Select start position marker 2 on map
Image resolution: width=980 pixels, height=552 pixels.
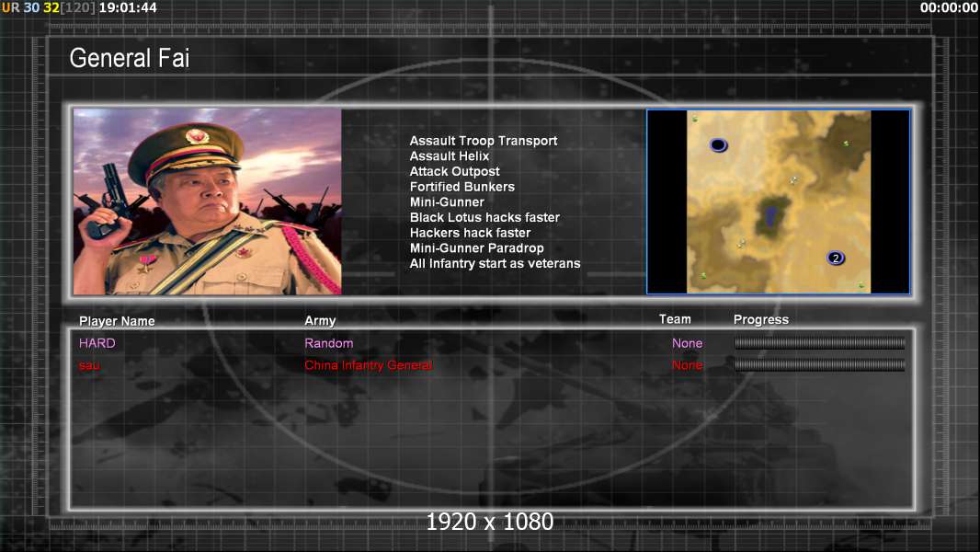[x=836, y=258]
